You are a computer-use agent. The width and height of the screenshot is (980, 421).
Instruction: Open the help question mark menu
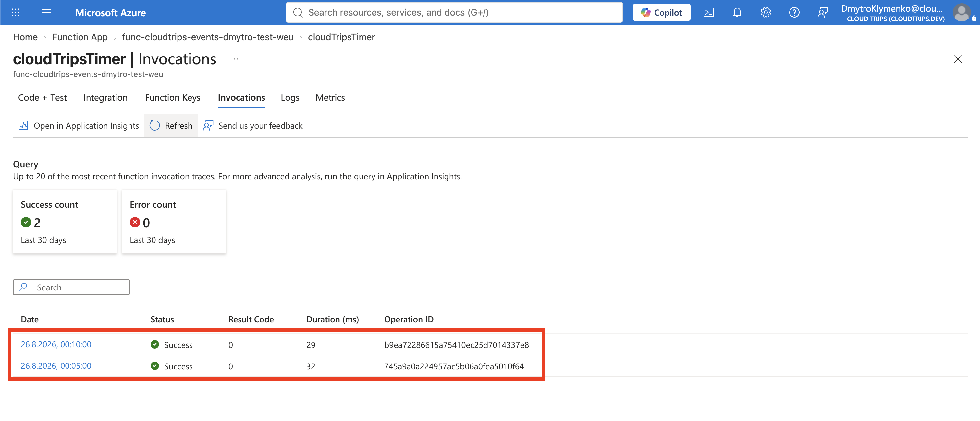tap(794, 13)
